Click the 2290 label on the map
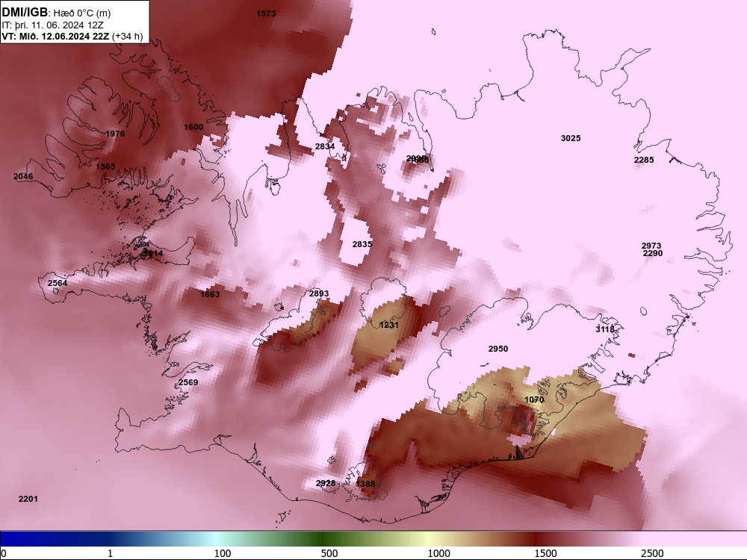The width and height of the screenshot is (747, 560). pos(653,253)
